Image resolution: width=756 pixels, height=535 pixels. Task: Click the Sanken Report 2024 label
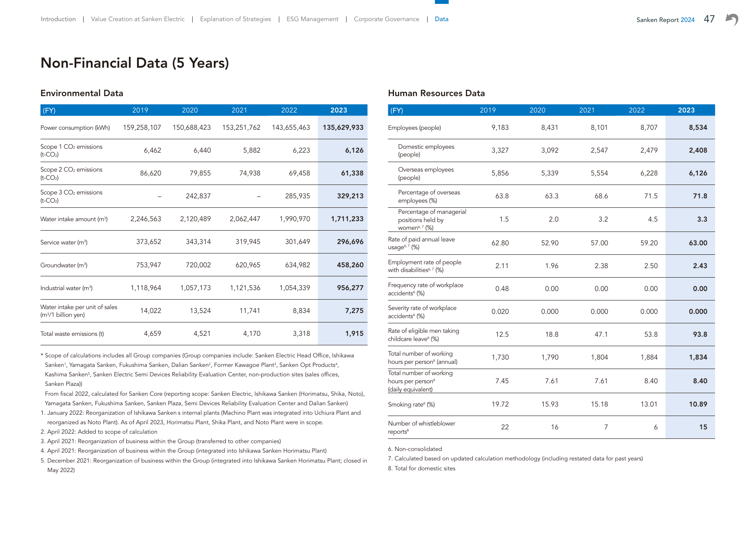click(x=665, y=20)
